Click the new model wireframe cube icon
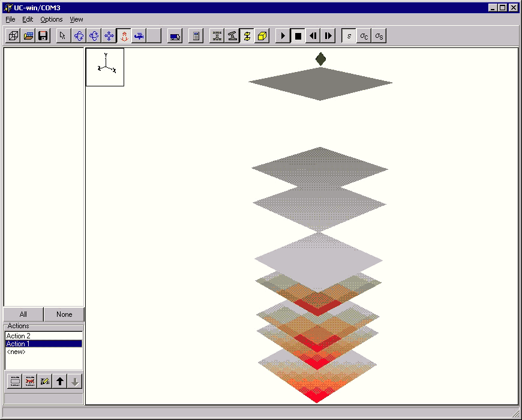Screen dimensions: 522x420 pyautogui.click(x=13, y=36)
